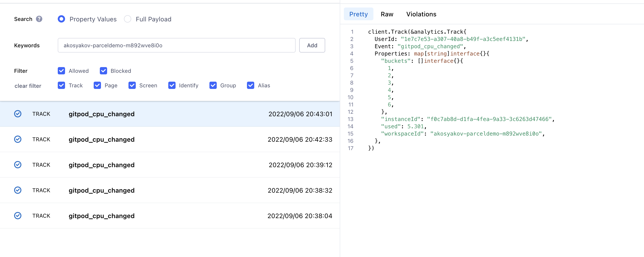Viewport: 644px width, 257px height.
Task: Click the client.Track(&analytics.Track{ code line
Action: click(x=417, y=32)
